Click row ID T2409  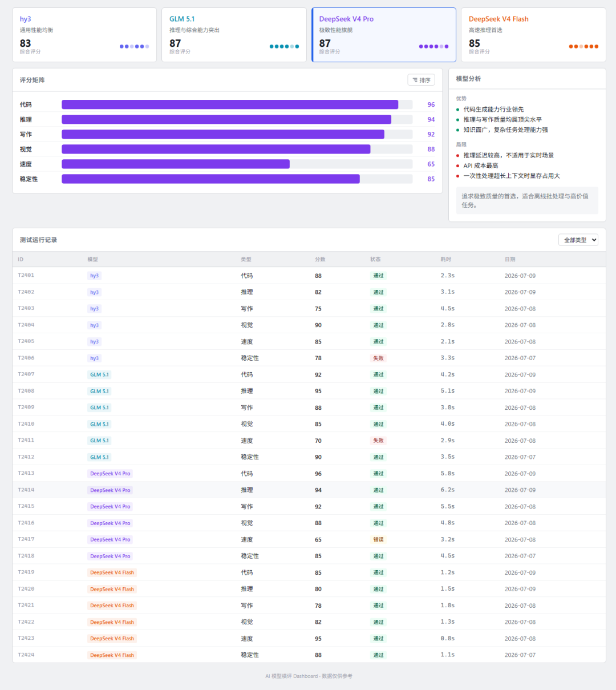[26, 407]
